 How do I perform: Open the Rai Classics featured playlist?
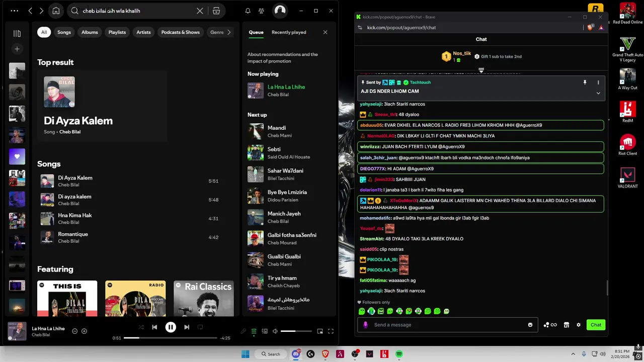[x=203, y=299]
